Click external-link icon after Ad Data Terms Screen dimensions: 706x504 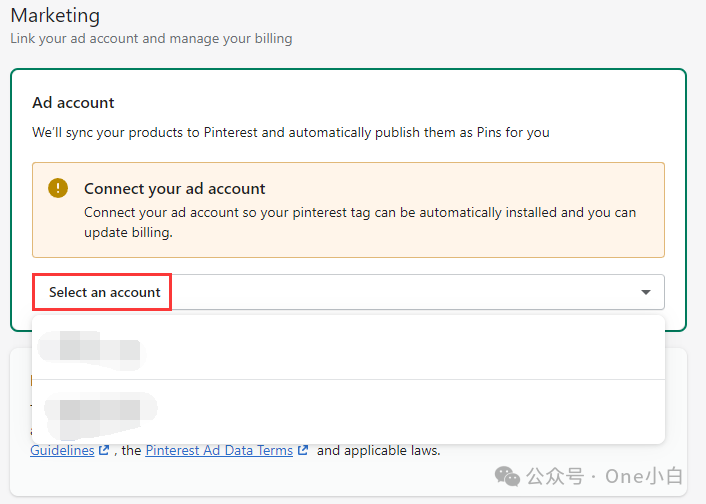303,451
